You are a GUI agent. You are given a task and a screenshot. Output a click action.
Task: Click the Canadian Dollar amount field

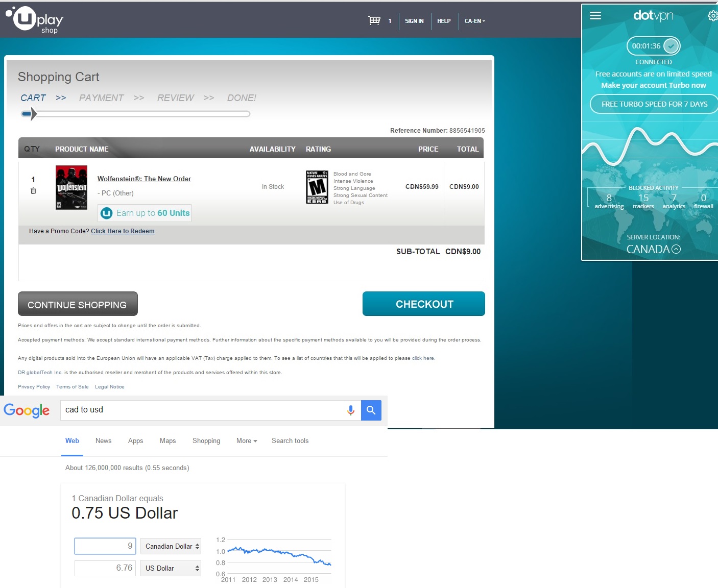(x=105, y=546)
